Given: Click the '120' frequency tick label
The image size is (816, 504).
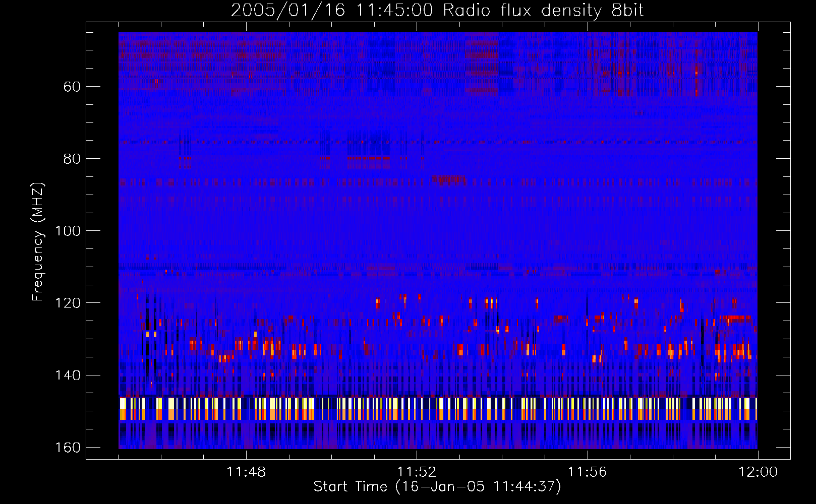Looking at the screenshot, I should 68,303.
